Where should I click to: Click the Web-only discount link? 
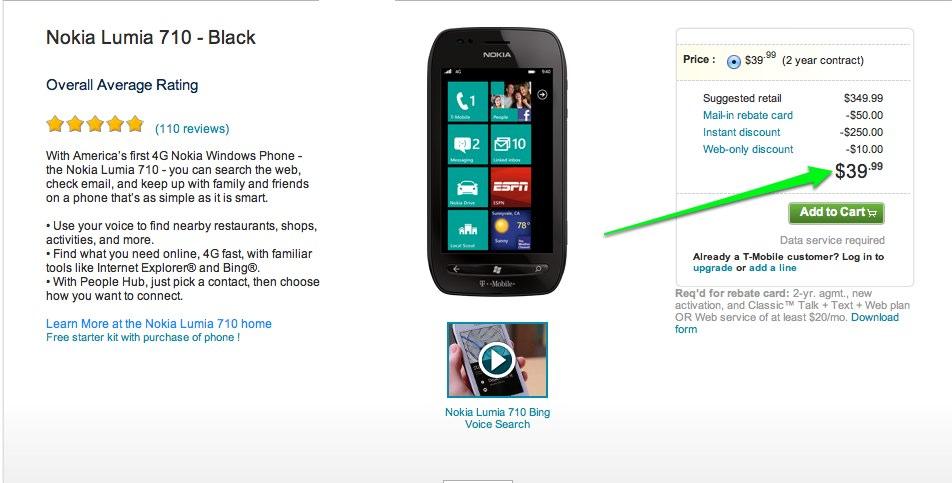pyautogui.click(x=748, y=149)
